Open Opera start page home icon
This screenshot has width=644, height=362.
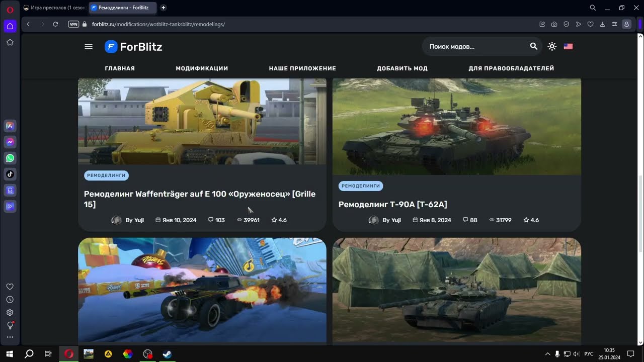tap(10, 26)
